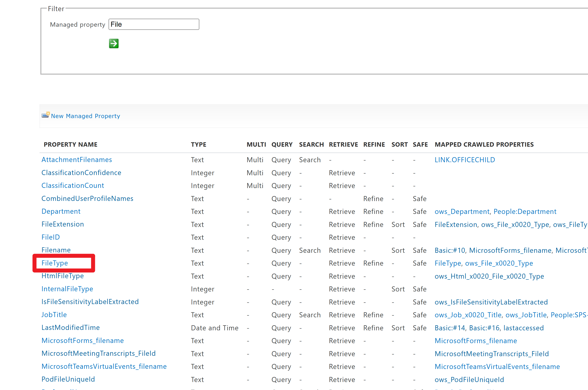Open ows_Html_x0020_File_x0020_Type crawled property
Screen dimensions: 588x390
[x=489, y=276]
